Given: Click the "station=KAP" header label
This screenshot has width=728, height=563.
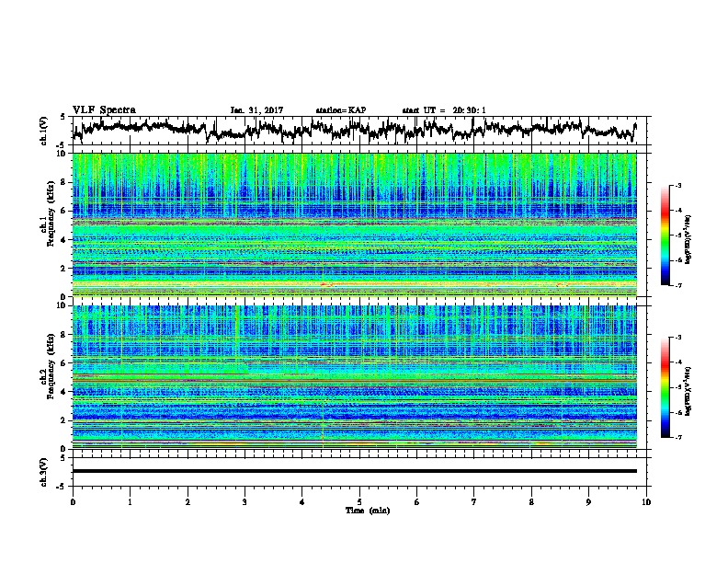Looking at the screenshot, I should click(341, 110).
